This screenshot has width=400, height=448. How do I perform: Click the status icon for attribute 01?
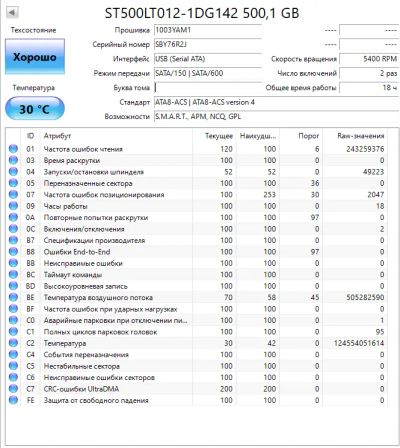tap(13, 149)
